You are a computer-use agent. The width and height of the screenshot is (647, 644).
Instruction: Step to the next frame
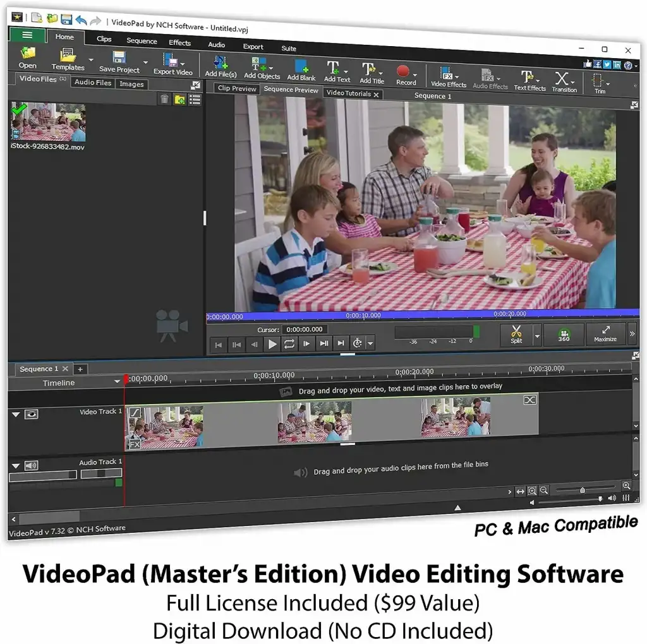[x=306, y=343]
